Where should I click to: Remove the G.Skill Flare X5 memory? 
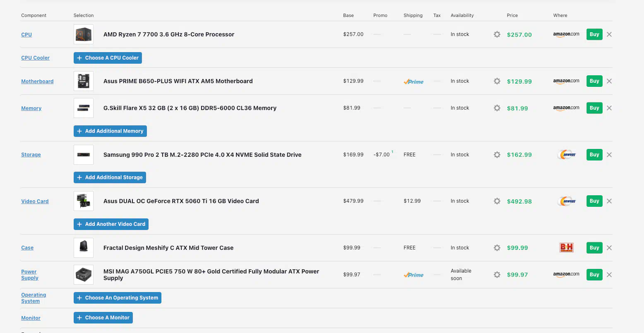coord(609,108)
